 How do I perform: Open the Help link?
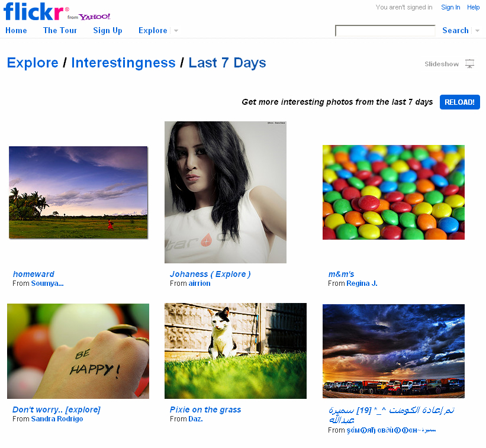[474, 7]
